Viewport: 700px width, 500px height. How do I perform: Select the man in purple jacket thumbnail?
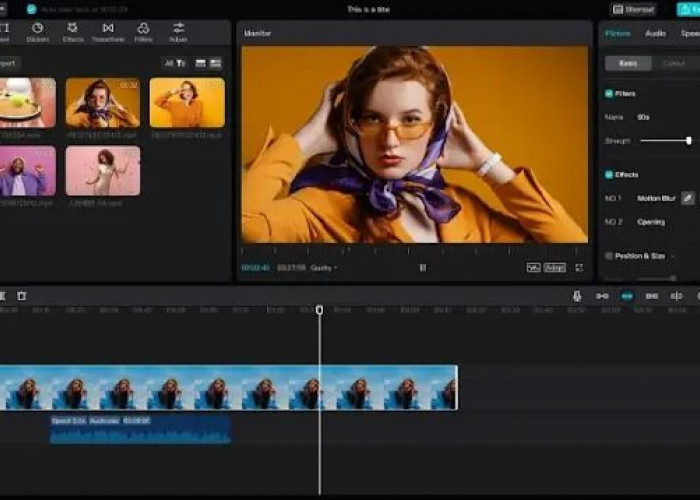(x=28, y=171)
